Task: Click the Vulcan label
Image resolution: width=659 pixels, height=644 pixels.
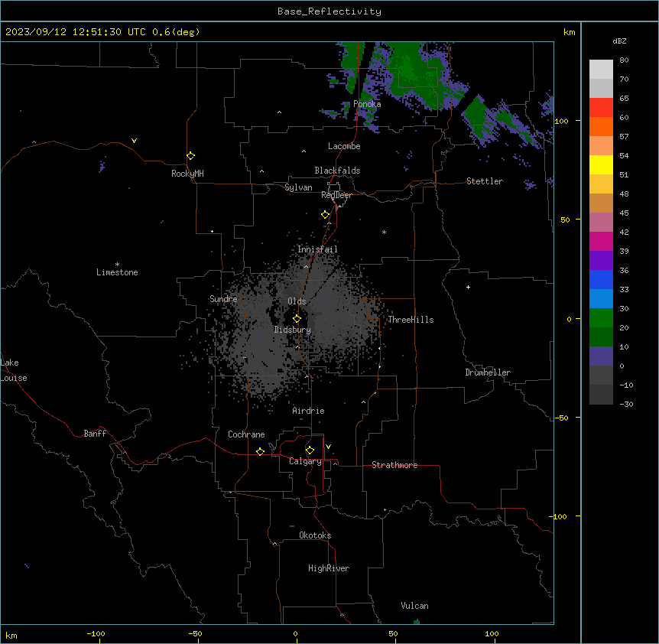Action: coord(415,606)
